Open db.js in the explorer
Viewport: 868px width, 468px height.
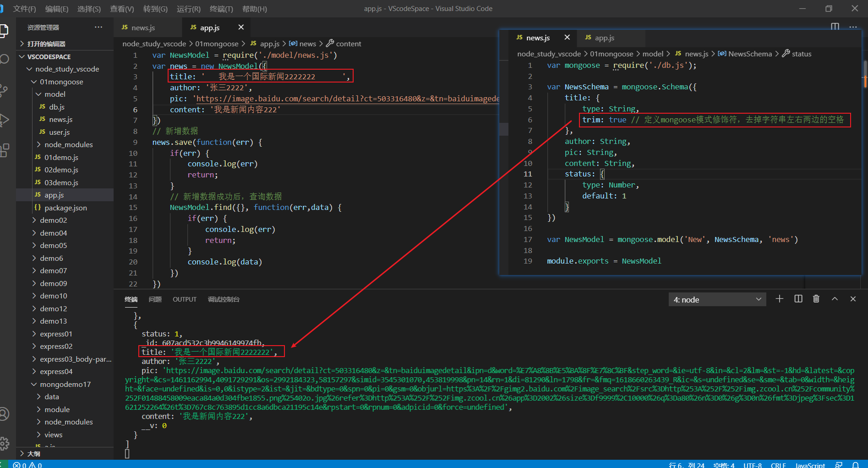[x=65, y=107]
